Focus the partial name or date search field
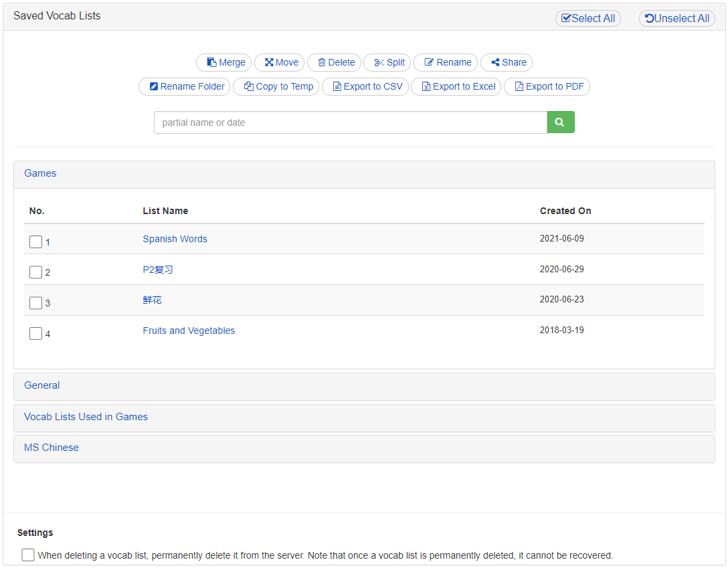Image resolution: width=728 pixels, height=568 pixels. tap(351, 122)
